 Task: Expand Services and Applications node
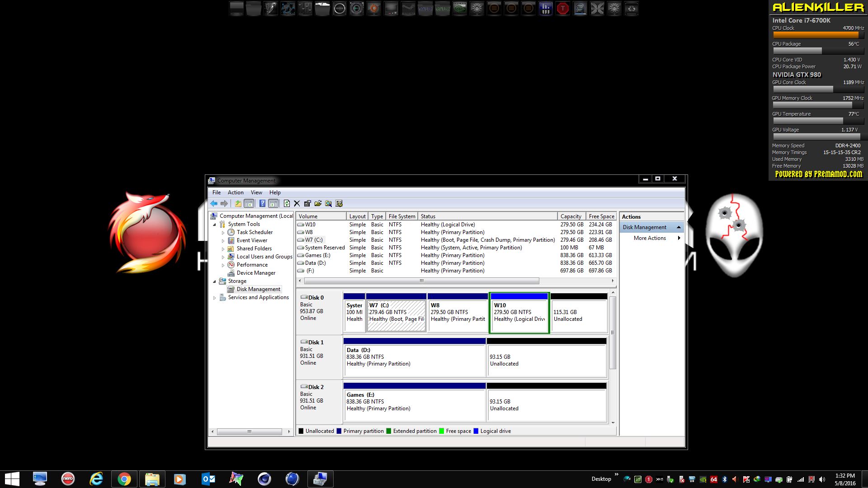pos(215,298)
